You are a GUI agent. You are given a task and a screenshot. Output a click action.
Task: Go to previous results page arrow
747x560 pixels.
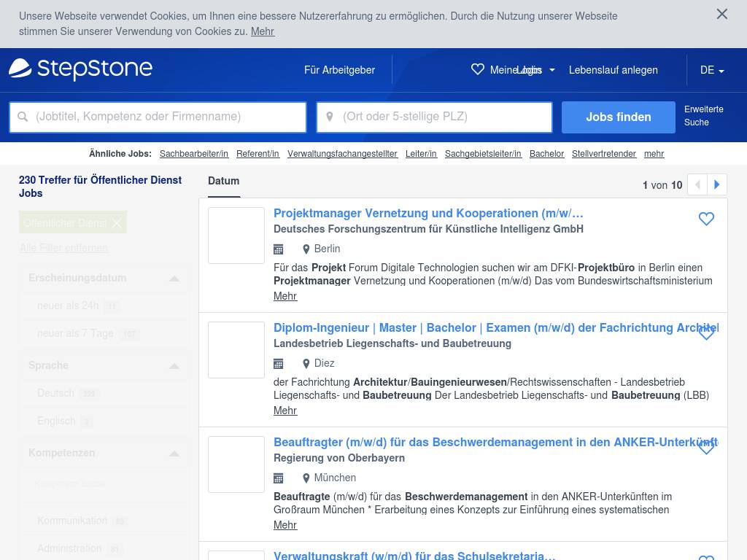point(697,185)
